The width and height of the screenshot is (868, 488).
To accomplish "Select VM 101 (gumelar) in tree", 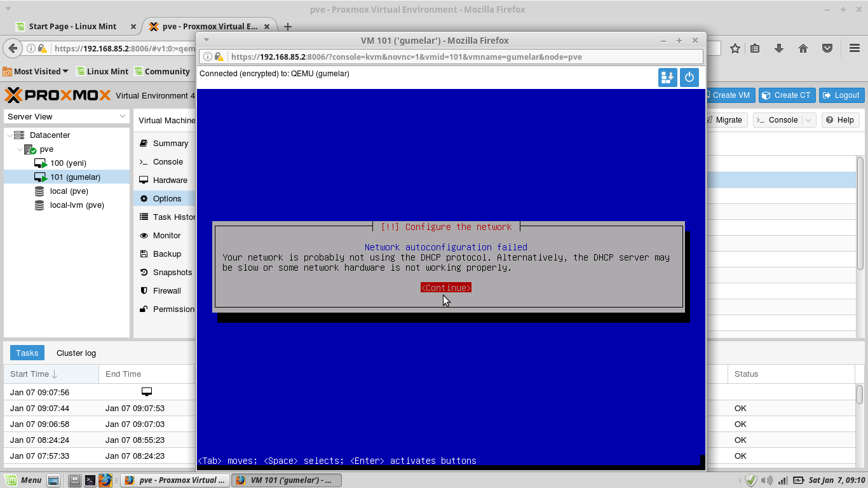I will coord(67,177).
